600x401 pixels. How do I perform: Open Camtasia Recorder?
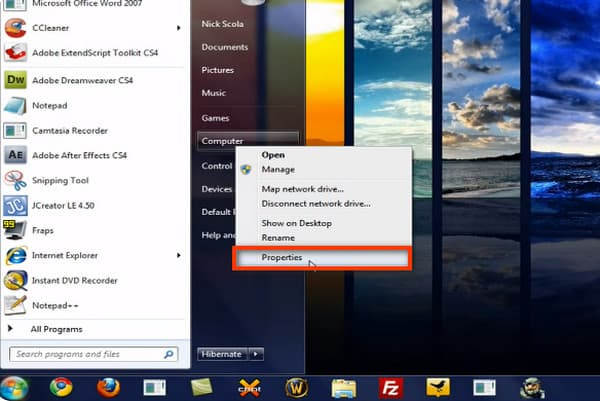pos(92,130)
